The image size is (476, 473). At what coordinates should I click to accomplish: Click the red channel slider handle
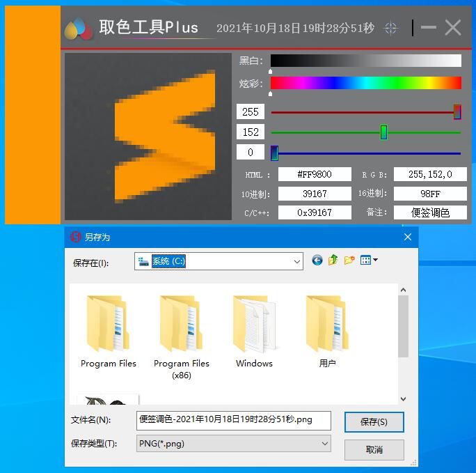(457, 112)
